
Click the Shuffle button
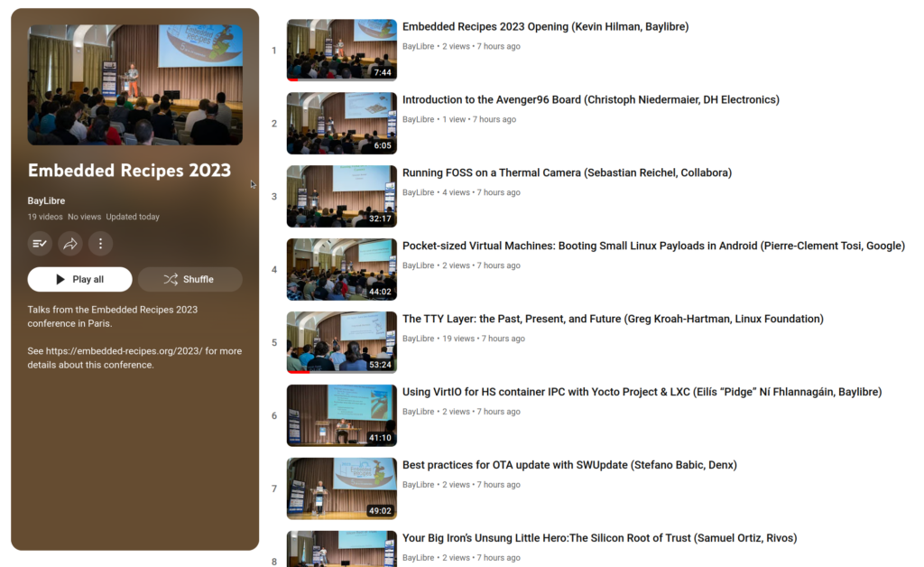coord(189,279)
